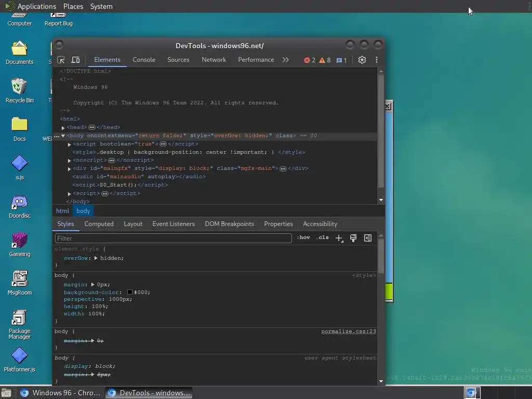This screenshot has width=532, height=399.
Task: Collapse the body element node
Action: [x=63, y=136]
